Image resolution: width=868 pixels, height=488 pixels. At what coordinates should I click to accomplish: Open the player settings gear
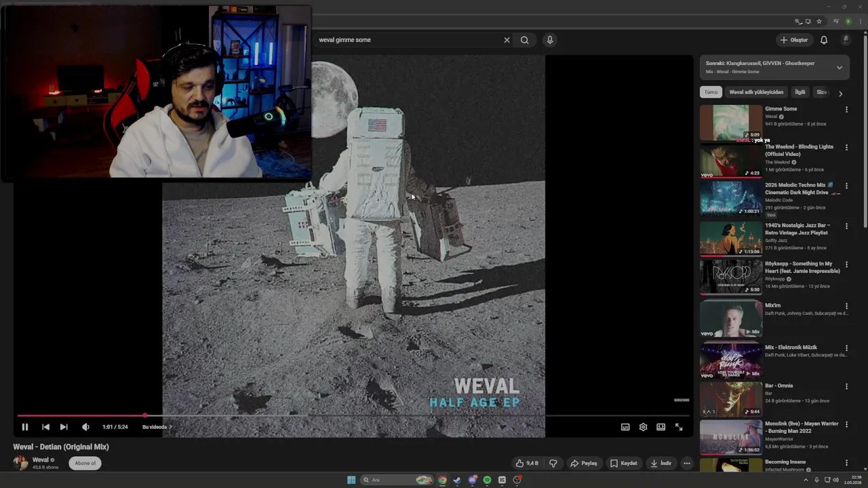[643, 427]
